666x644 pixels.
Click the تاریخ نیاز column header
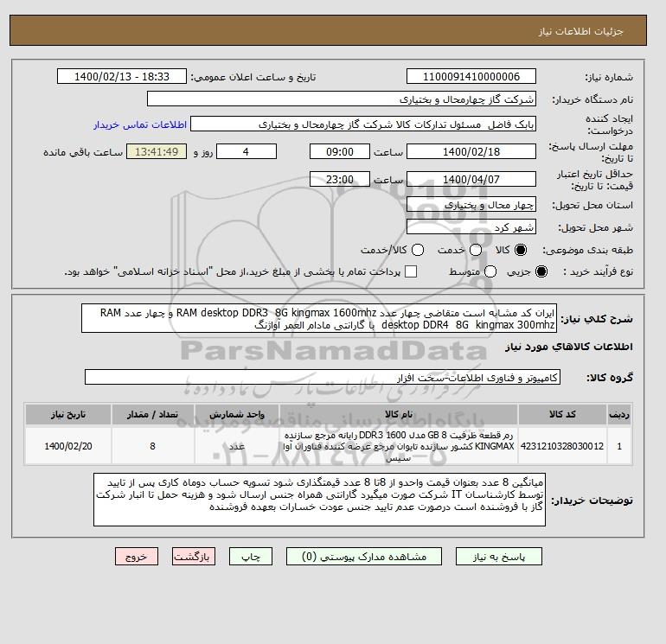coord(68,414)
